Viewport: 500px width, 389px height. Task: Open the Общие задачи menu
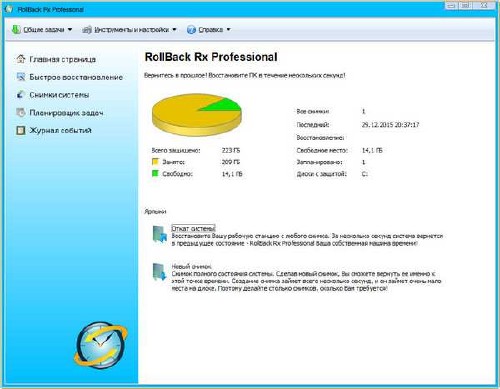(44, 30)
